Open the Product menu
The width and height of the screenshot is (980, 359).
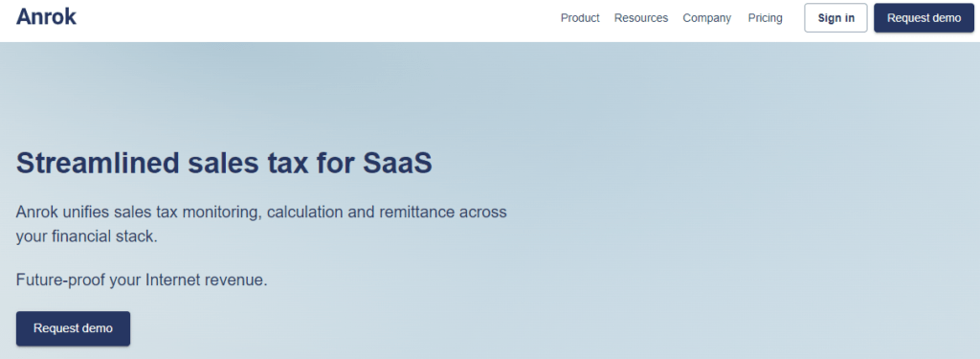(x=580, y=18)
